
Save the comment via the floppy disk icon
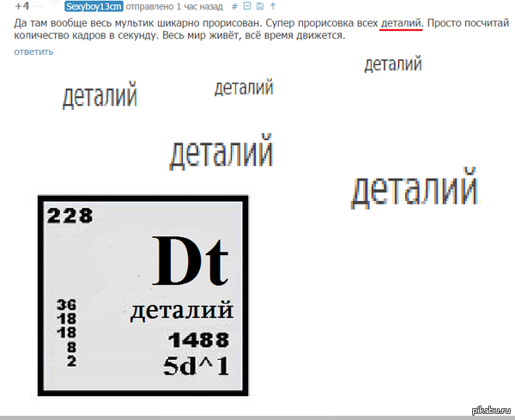259,6
